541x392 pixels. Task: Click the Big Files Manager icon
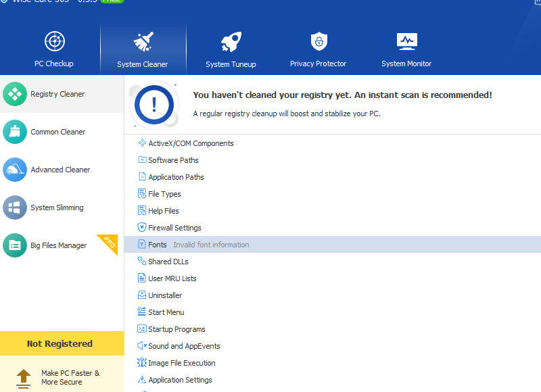point(15,245)
